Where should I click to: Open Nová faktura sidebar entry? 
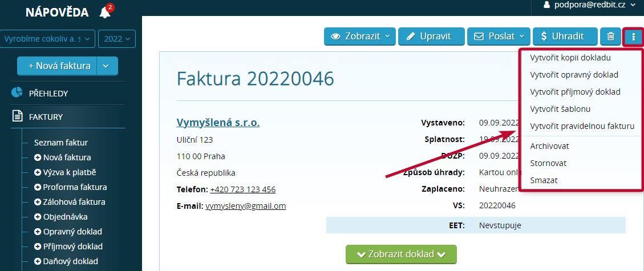[67, 157]
